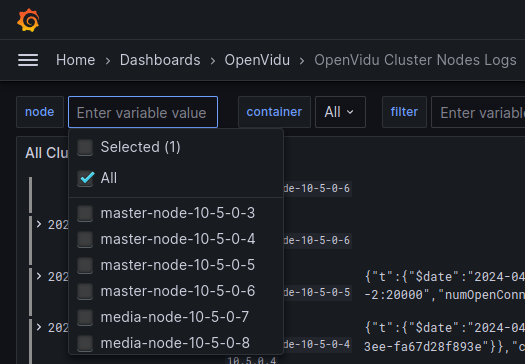
Task: Open the container All dropdown
Action: [340, 112]
